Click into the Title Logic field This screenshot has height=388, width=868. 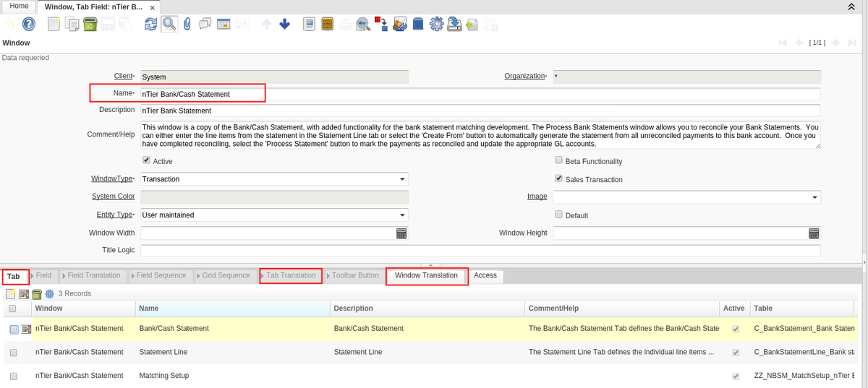(x=480, y=251)
